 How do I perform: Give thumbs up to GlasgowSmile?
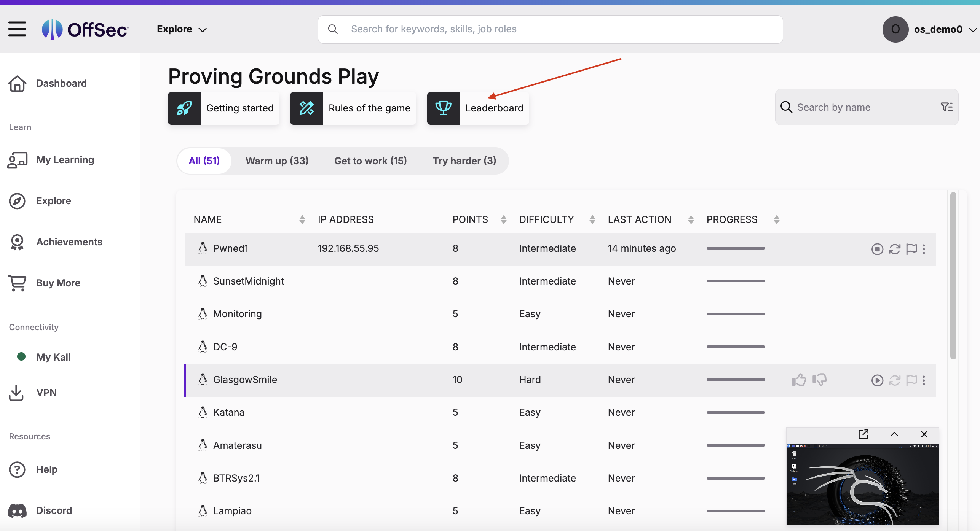(799, 380)
